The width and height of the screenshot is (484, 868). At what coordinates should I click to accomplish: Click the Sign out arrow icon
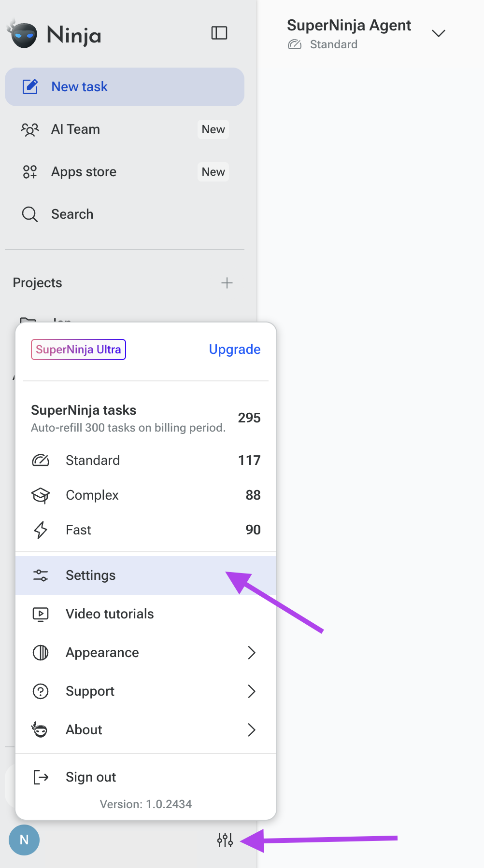(x=41, y=777)
